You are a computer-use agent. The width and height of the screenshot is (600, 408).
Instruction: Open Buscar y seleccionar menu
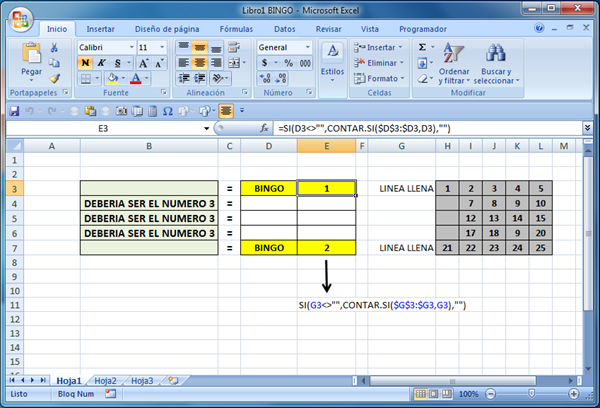click(x=496, y=63)
